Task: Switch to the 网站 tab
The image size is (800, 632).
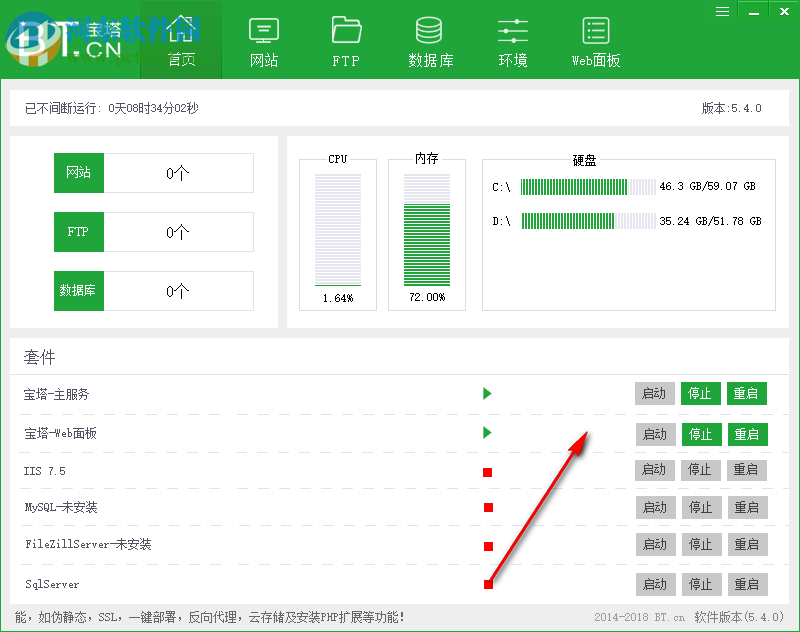Action: pos(263,40)
